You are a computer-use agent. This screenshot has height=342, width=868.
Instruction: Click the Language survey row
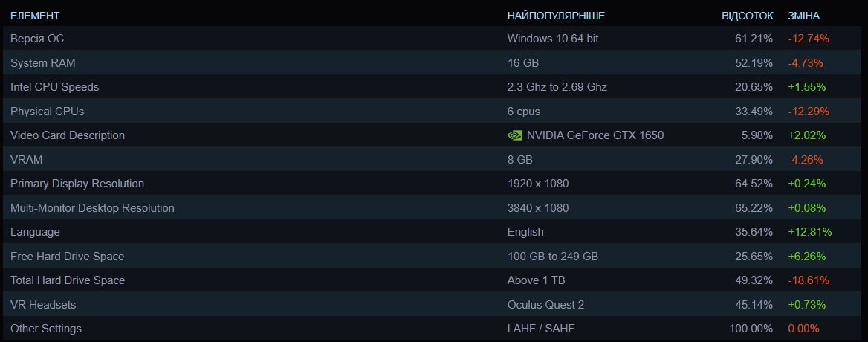434,232
